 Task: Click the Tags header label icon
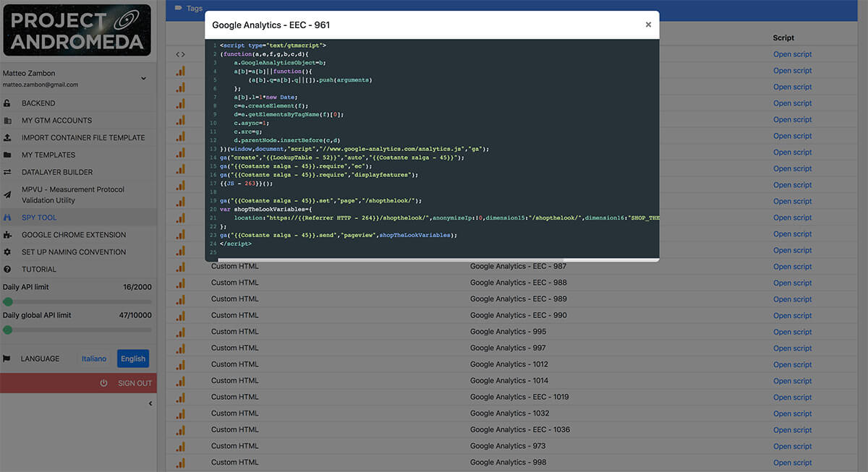[179, 9]
